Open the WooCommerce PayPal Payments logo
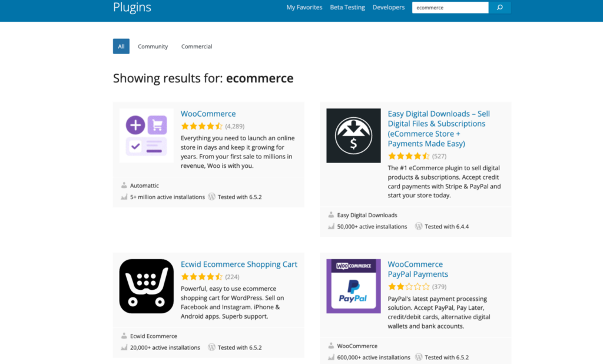The image size is (603, 364). click(353, 286)
